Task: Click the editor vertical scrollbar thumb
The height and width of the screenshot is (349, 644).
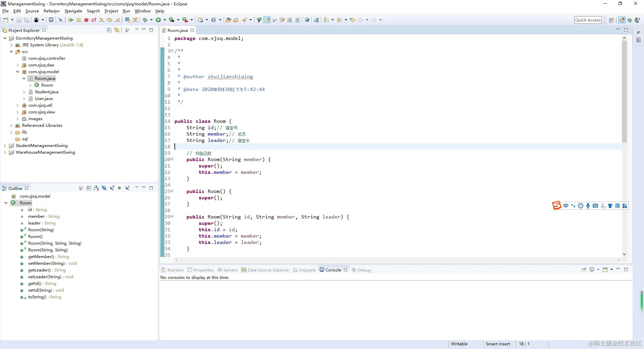Action: click(x=624, y=91)
